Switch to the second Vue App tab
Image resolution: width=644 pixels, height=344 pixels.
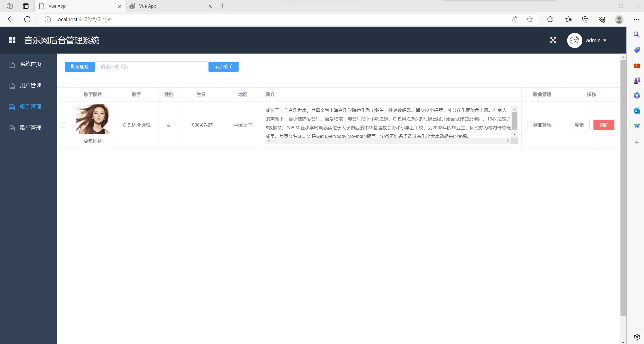click(x=171, y=6)
